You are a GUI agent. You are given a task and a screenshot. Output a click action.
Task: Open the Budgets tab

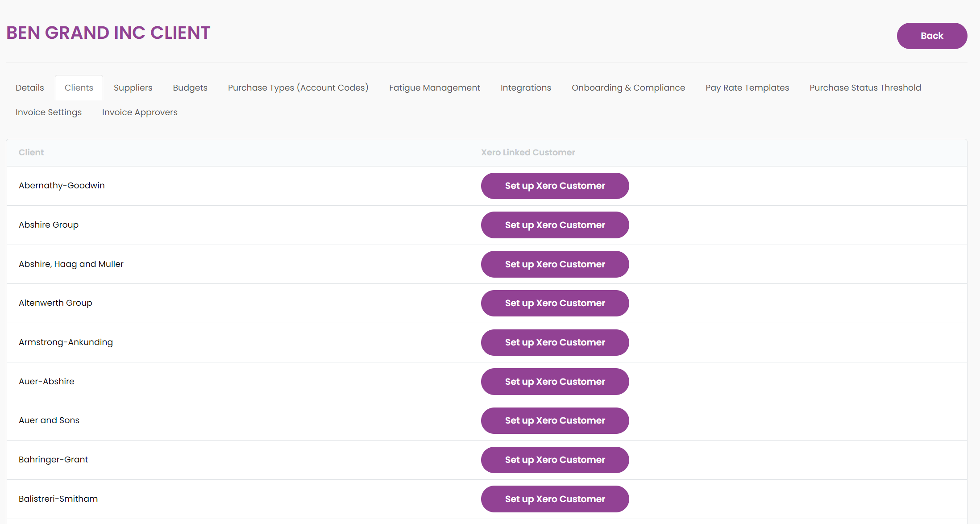click(190, 87)
